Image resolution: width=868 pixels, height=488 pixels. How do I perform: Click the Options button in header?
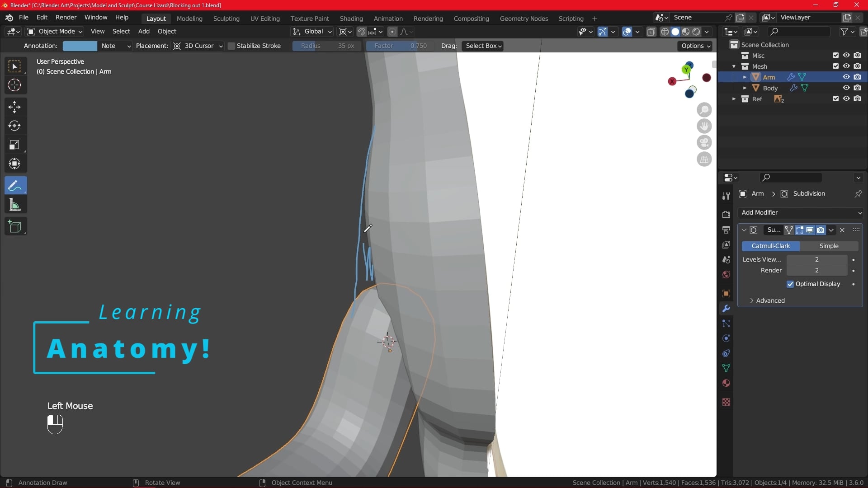(x=695, y=46)
